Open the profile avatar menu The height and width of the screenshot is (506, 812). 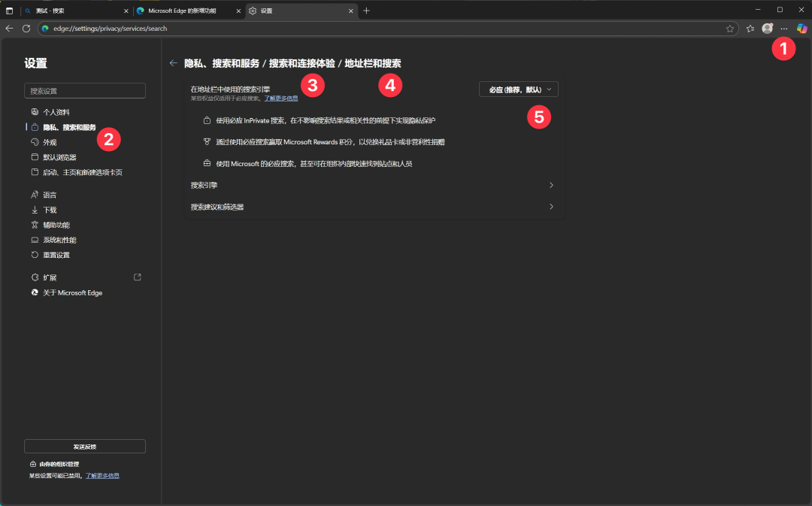coord(768,29)
